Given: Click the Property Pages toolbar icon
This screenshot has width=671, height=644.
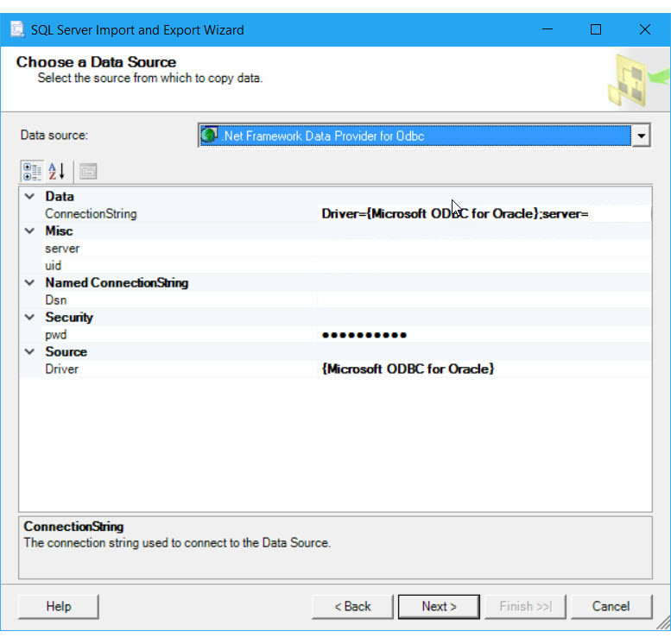Looking at the screenshot, I should [88, 172].
